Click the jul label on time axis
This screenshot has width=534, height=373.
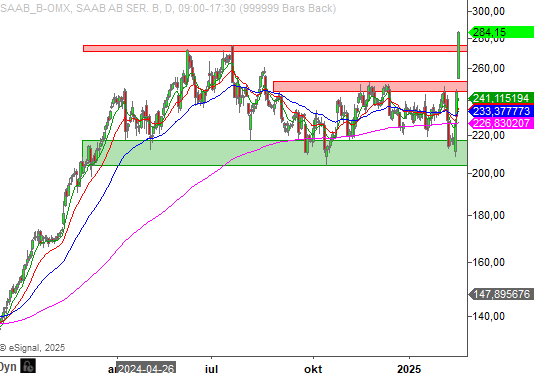click(211, 368)
